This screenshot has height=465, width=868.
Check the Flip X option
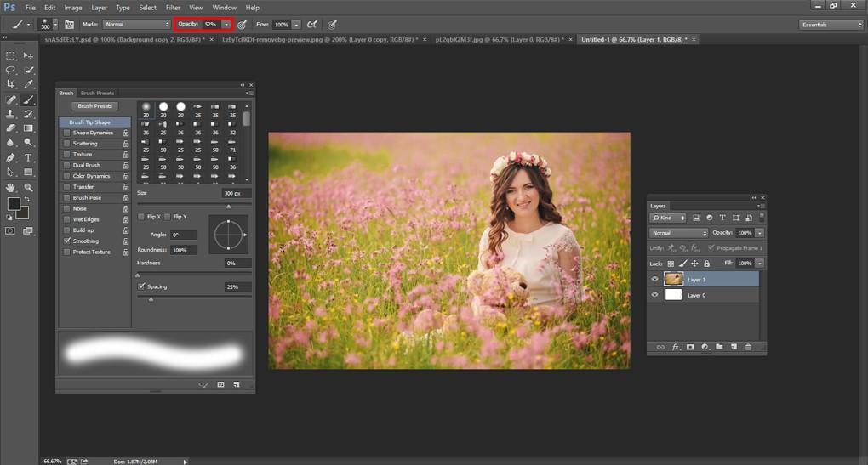coord(141,217)
